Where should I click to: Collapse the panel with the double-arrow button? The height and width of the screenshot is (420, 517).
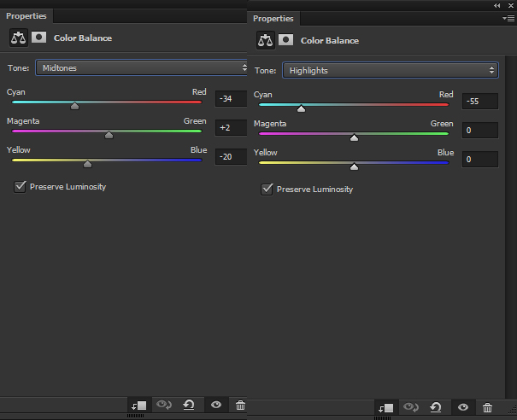(x=497, y=5)
